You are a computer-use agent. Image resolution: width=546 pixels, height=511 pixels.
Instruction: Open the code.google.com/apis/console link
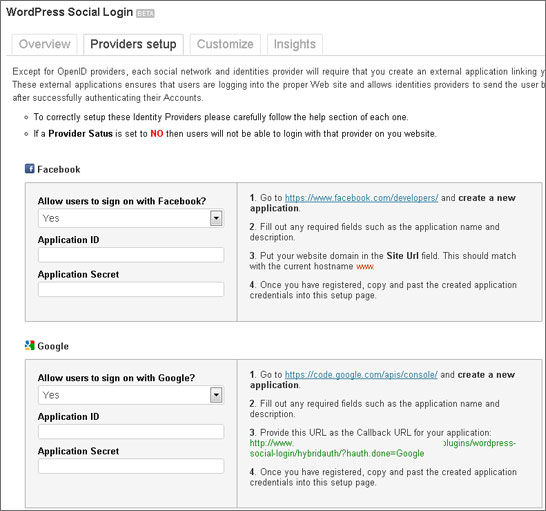coord(361,375)
